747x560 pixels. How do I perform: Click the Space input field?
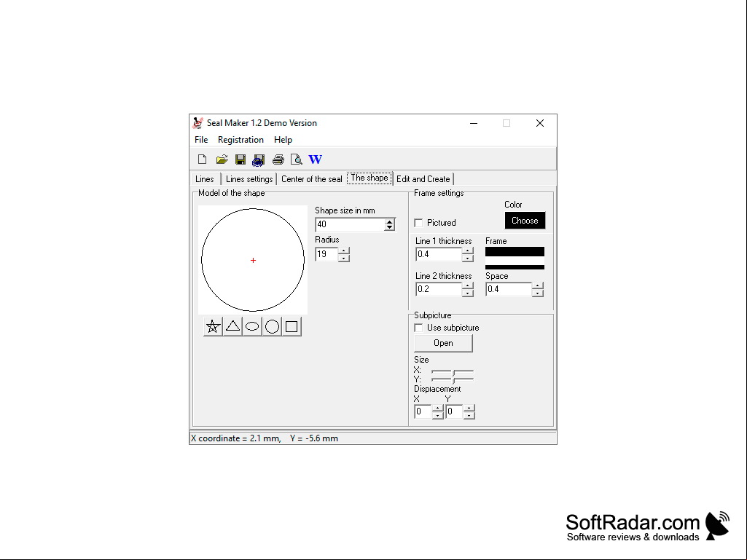(509, 289)
